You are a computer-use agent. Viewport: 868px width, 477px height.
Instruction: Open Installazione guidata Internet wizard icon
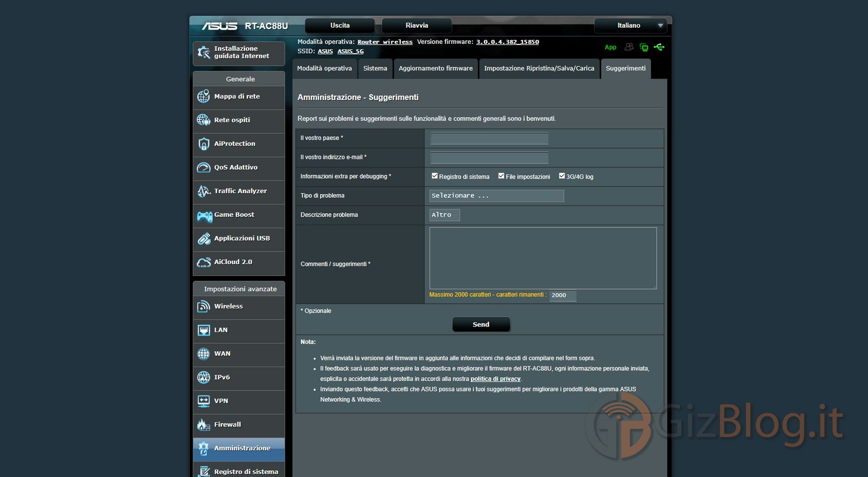pos(203,52)
